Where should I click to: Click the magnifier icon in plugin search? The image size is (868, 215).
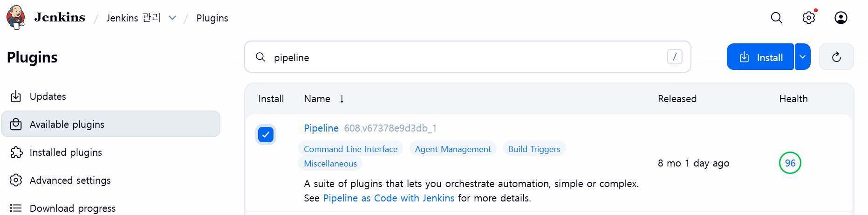pos(260,57)
